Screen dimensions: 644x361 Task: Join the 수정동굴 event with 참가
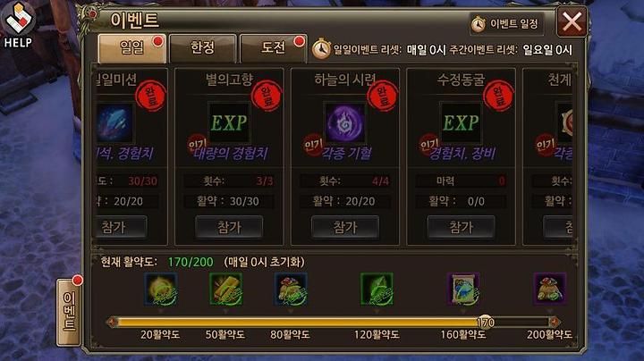[x=461, y=227]
